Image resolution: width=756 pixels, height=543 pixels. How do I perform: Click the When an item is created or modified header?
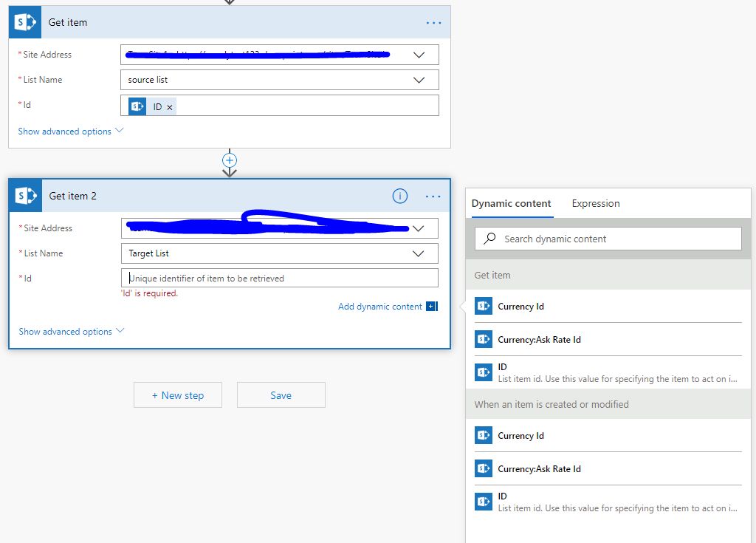(608, 404)
